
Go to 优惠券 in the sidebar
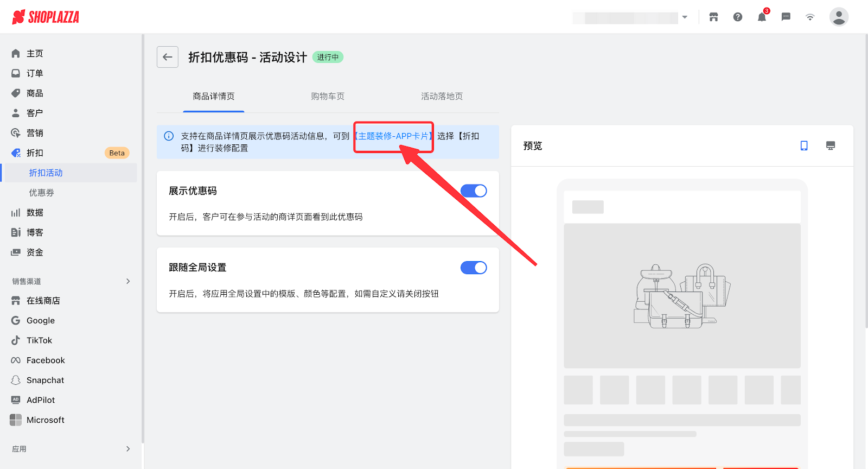(x=41, y=193)
